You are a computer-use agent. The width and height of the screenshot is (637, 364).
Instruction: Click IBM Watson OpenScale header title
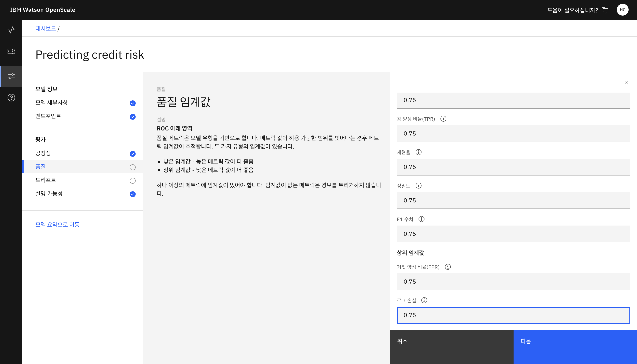43,10
